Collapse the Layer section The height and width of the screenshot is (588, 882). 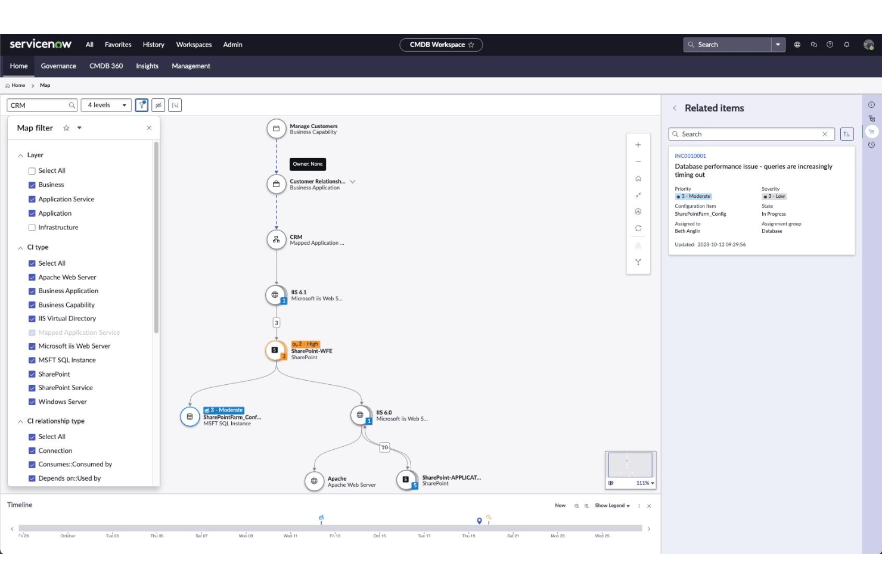pyautogui.click(x=20, y=155)
